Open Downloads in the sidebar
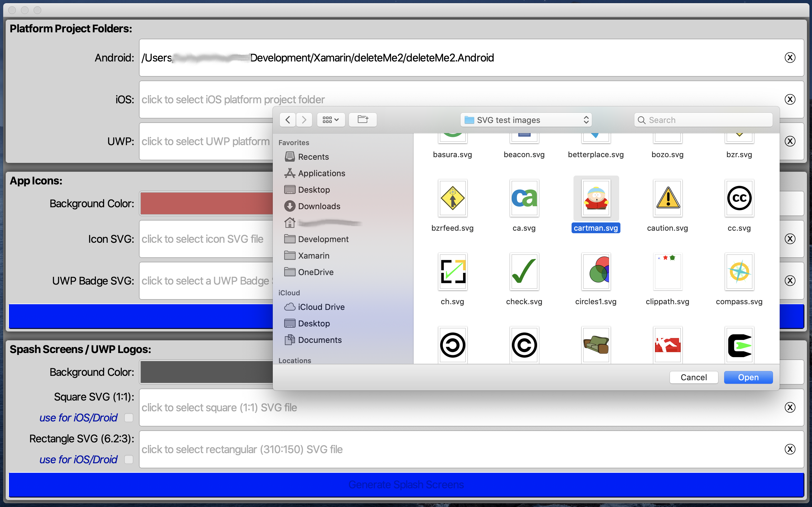Screen dimensions: 812x507 click(x=319, y=206)
